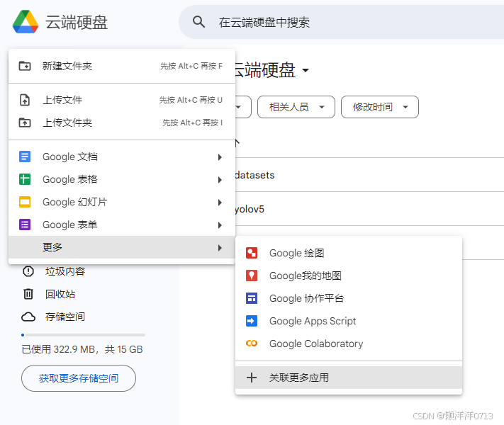Screen dimensions: 504x425
Task: Click the upload file icon
Action: tap(25, 100)
